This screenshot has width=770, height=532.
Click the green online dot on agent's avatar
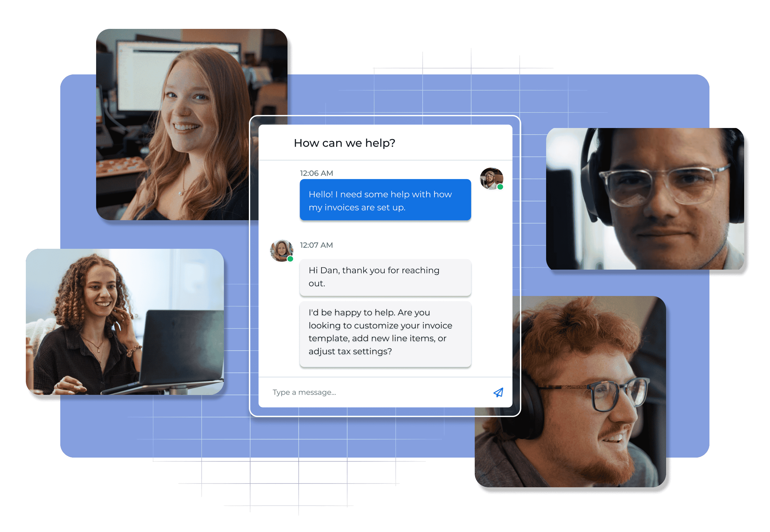290,259
